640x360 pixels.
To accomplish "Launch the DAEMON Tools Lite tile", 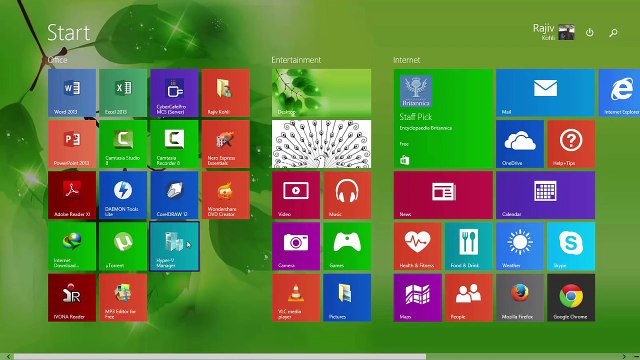I will [123, 195].
